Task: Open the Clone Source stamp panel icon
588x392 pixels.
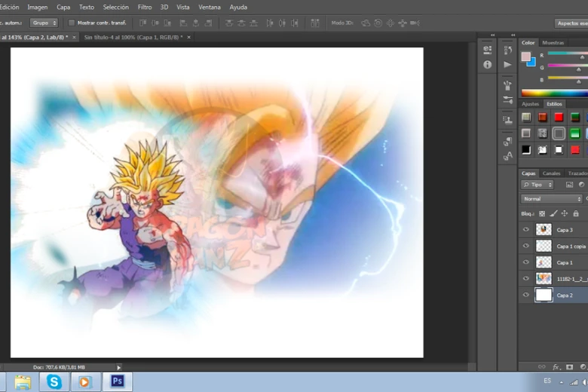Action: 508,120
